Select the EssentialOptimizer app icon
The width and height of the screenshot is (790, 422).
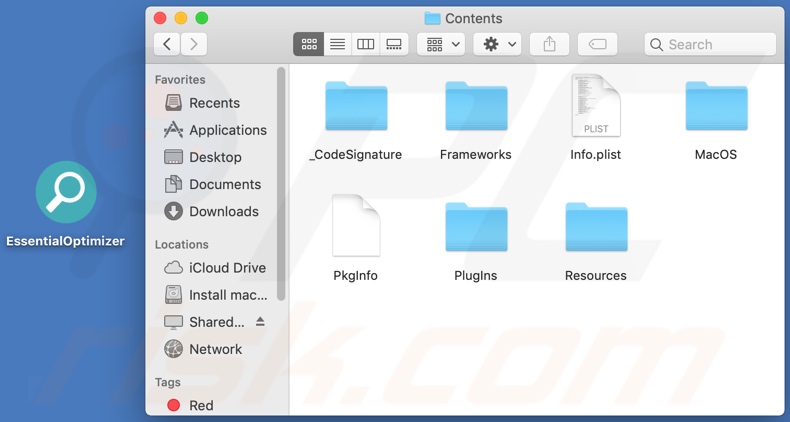(x=65, y=192)
